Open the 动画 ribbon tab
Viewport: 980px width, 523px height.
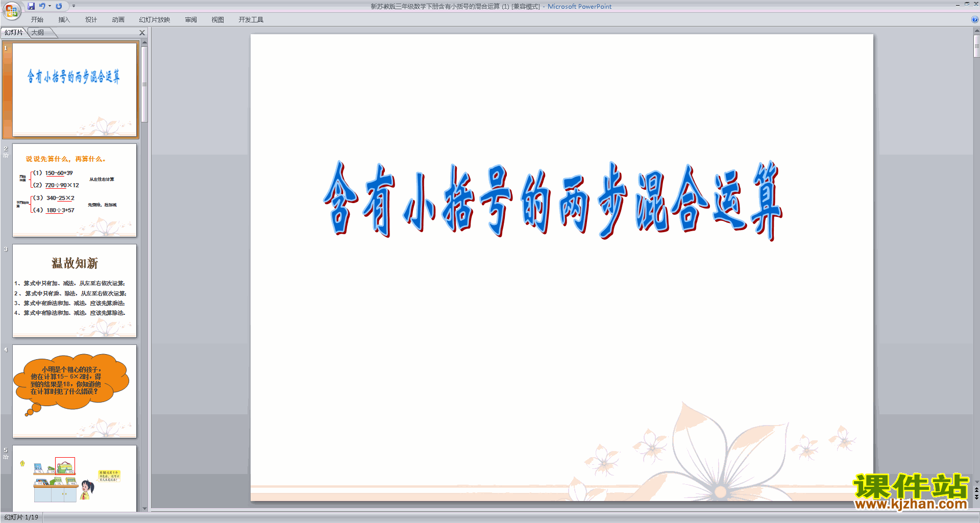click(118, 20)
